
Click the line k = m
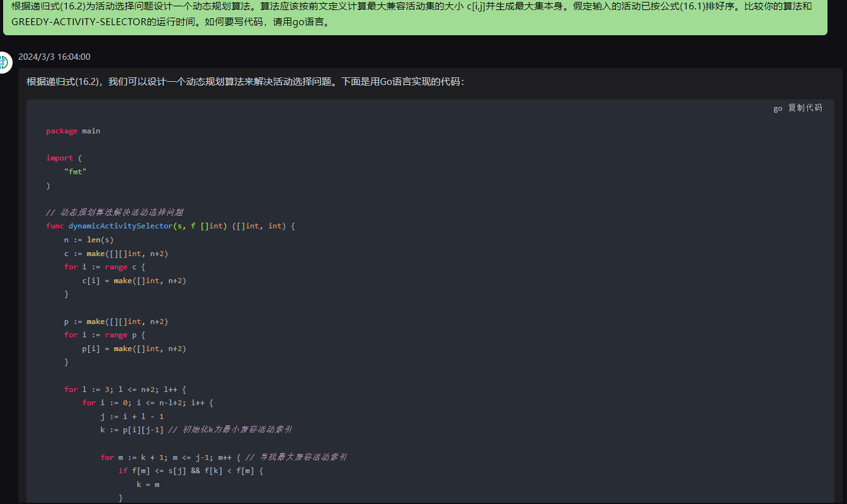click(x=148, y=484)
